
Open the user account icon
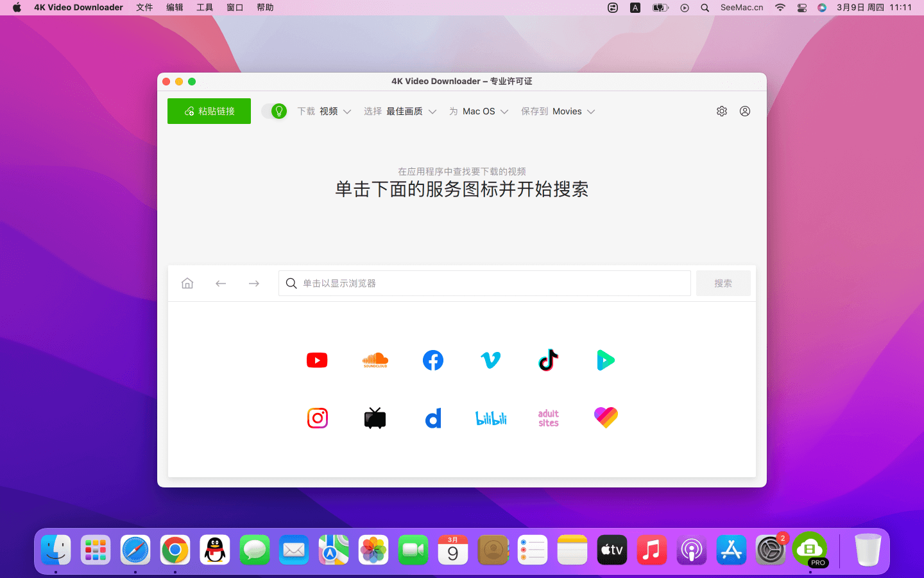coord(745,111)
